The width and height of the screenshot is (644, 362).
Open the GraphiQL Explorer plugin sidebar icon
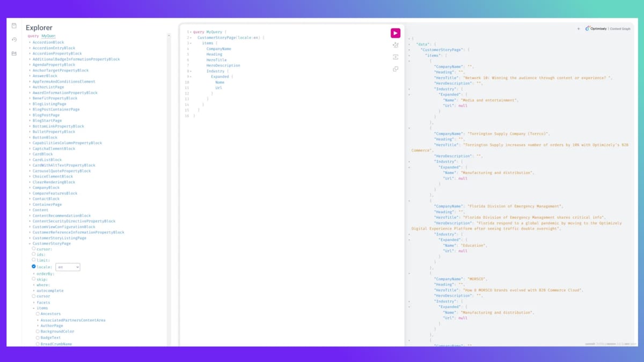click(x=14, y=54)
